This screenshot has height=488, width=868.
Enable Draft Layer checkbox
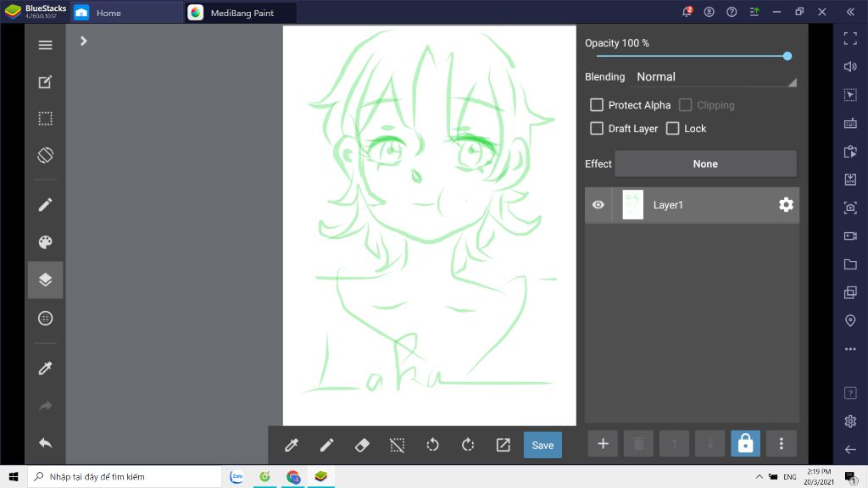coord(596,129)
